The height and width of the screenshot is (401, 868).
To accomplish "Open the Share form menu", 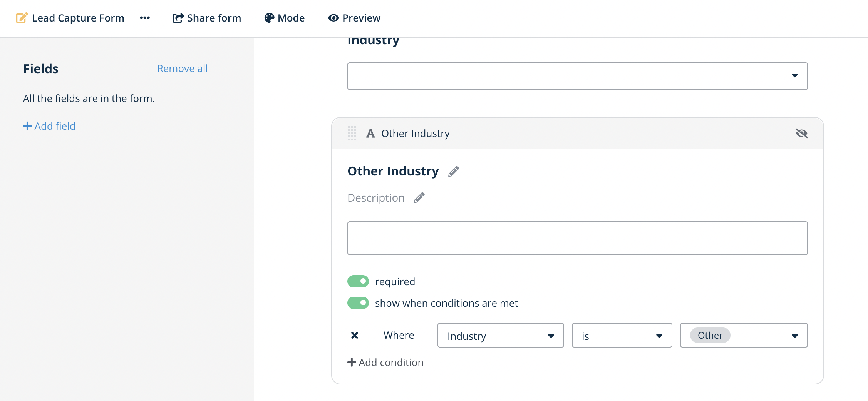I will click(207, 18).
